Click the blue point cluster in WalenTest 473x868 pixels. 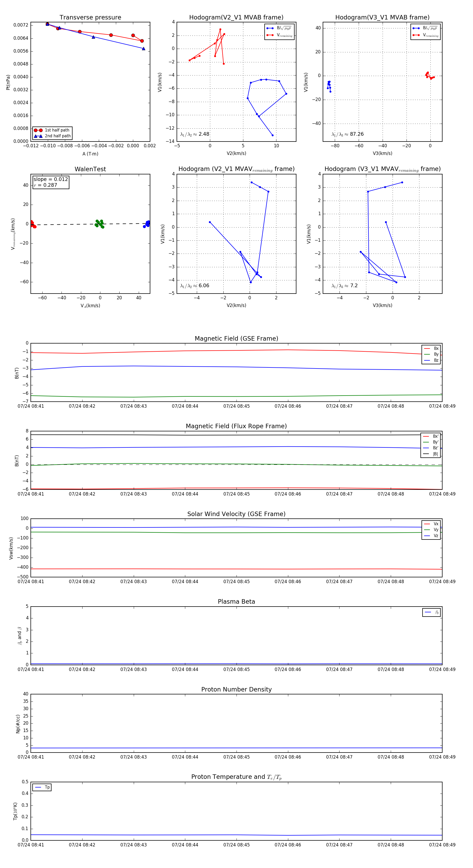coord(146,224)
